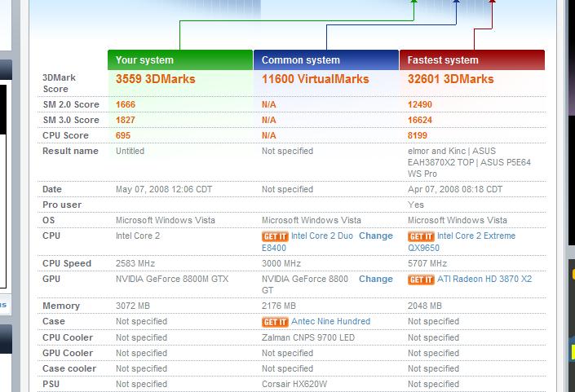Click Common system SM 2.0 N/A value
Image resolution: width=575 pixels, height=392 pixels.
(x=269, y=104)
